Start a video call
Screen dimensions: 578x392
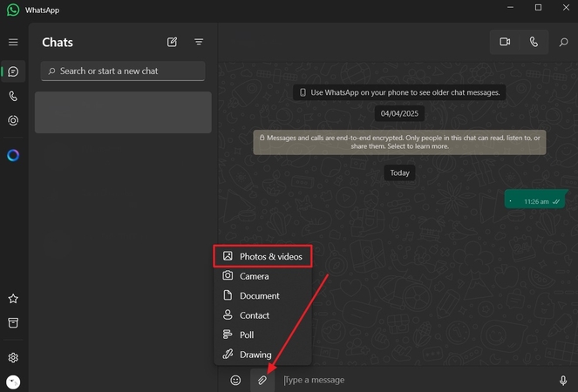pos(505,42)
